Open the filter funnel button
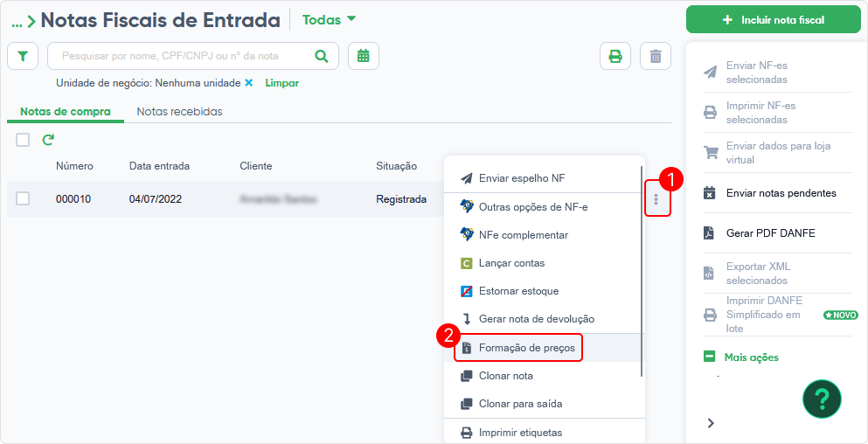The image size is (868, 444). 22,56
